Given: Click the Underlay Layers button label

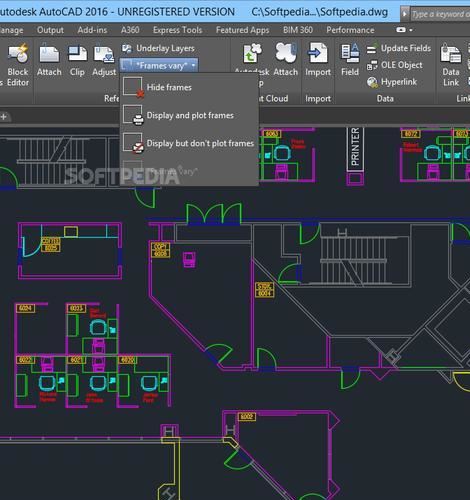Looking at the screenshot, I should click(x=165, y=48).
